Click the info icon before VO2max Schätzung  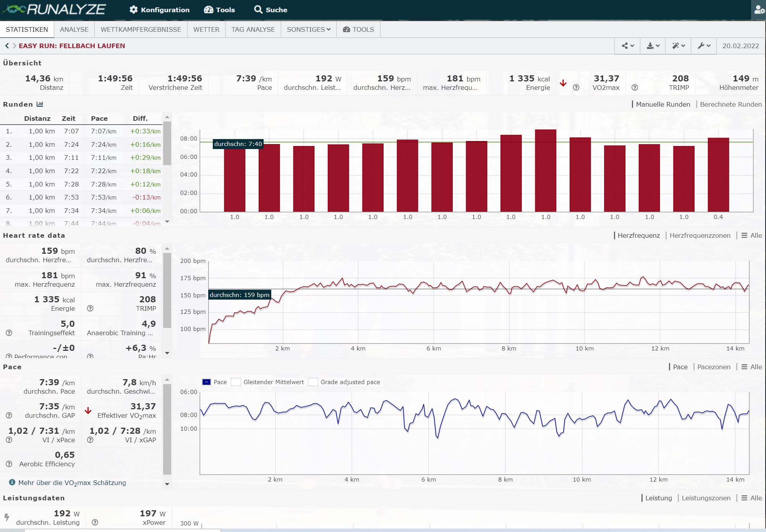(x=12, y=482)
